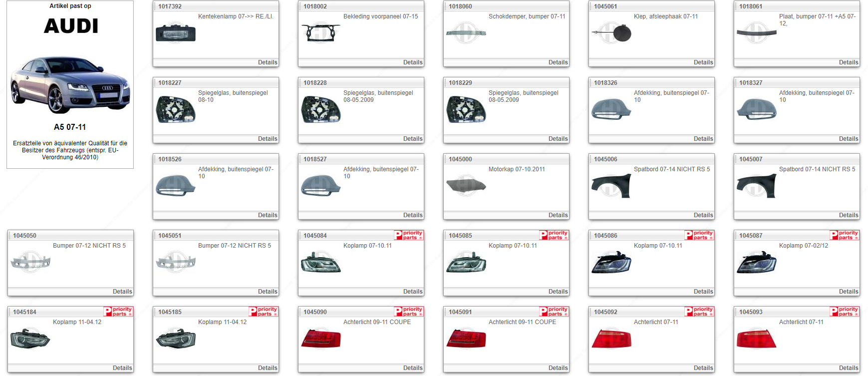This screenshot has width=868, height=376.
Task: Click the headlamp thumbnail for 1045086
Action: tap(611, 262)
